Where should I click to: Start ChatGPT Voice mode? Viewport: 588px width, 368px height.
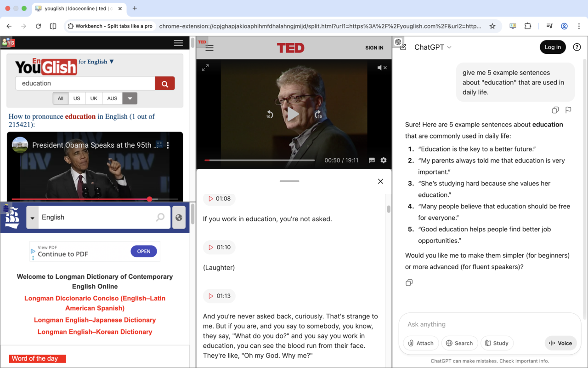click(x=560, y=343)
